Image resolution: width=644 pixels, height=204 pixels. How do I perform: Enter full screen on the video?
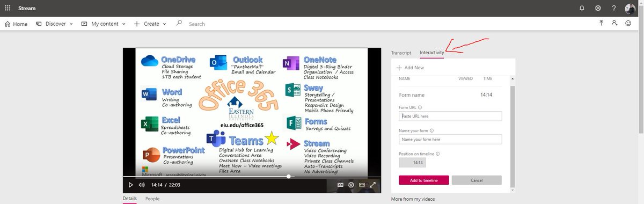[372, 185]
